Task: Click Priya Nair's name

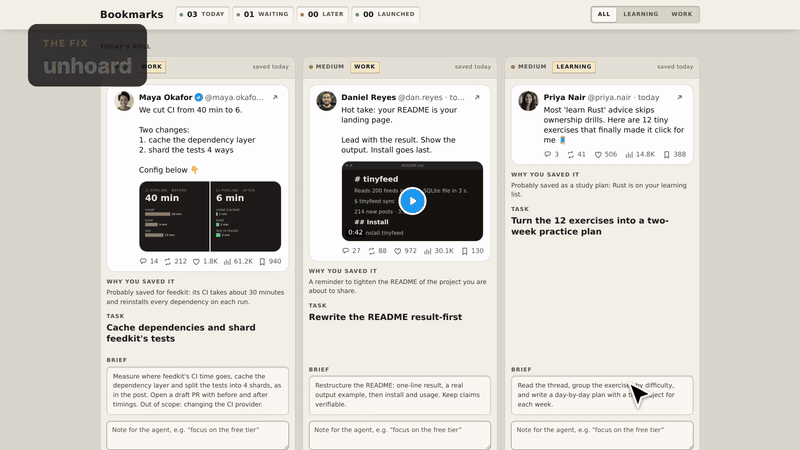Action: (x=564, y=97)
